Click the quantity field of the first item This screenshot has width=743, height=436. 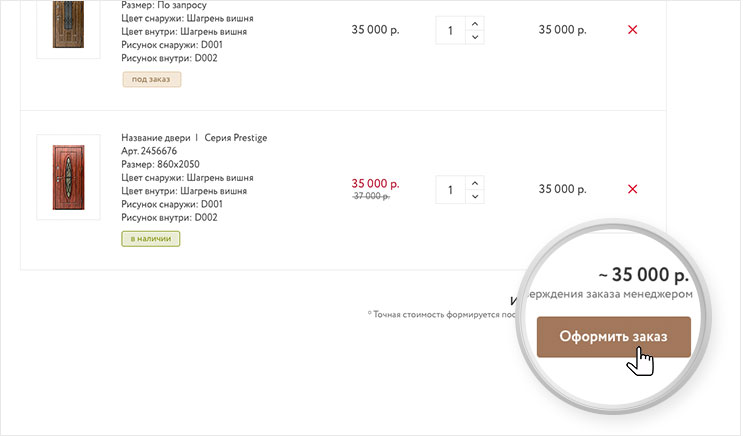[x=451, y=31]
